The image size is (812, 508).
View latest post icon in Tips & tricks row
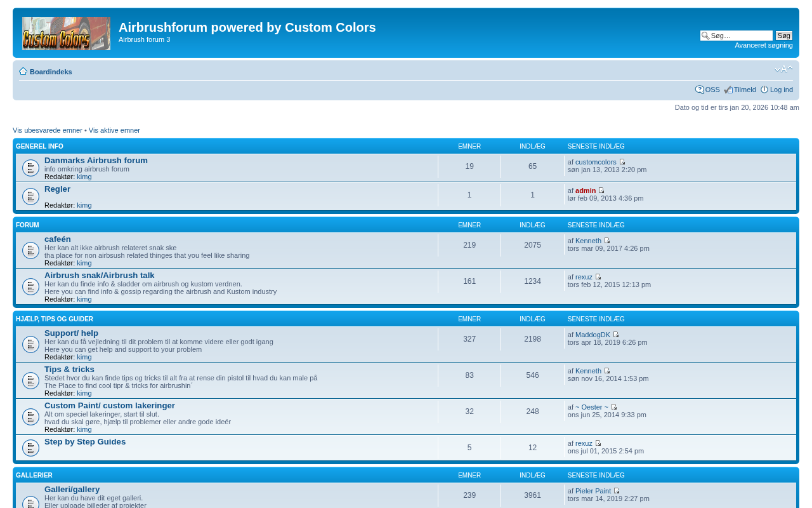[607, 371]
